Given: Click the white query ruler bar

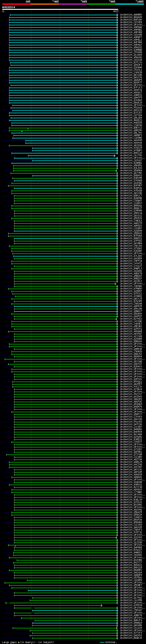Looking at the screenshot, I should pos(60,10).
